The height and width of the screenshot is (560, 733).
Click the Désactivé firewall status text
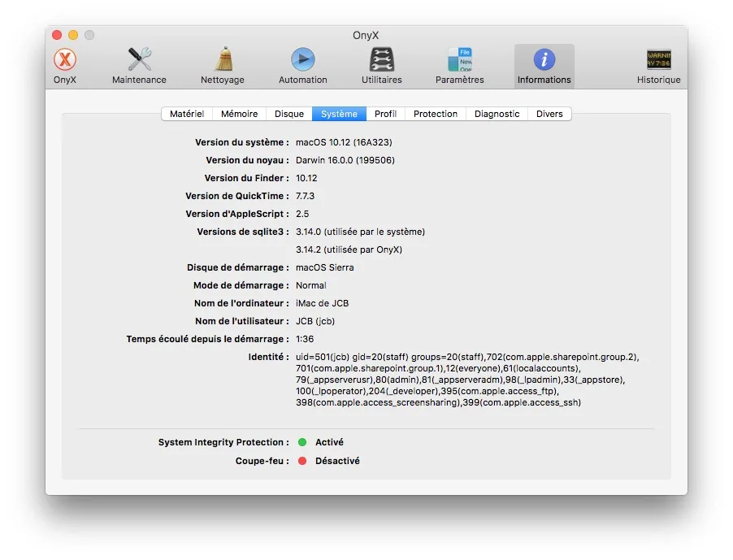pos(337,461)
